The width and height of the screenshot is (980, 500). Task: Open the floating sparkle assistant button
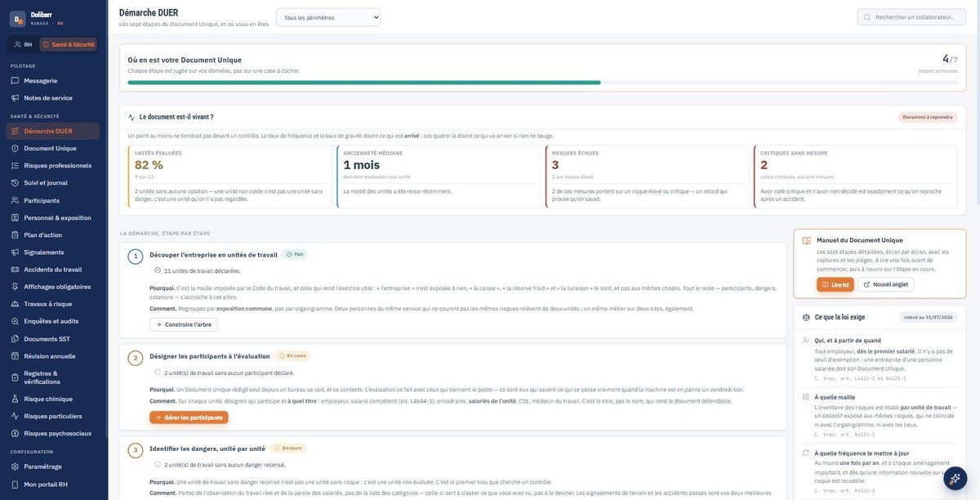pyautogui.click(x=955, y=479)
